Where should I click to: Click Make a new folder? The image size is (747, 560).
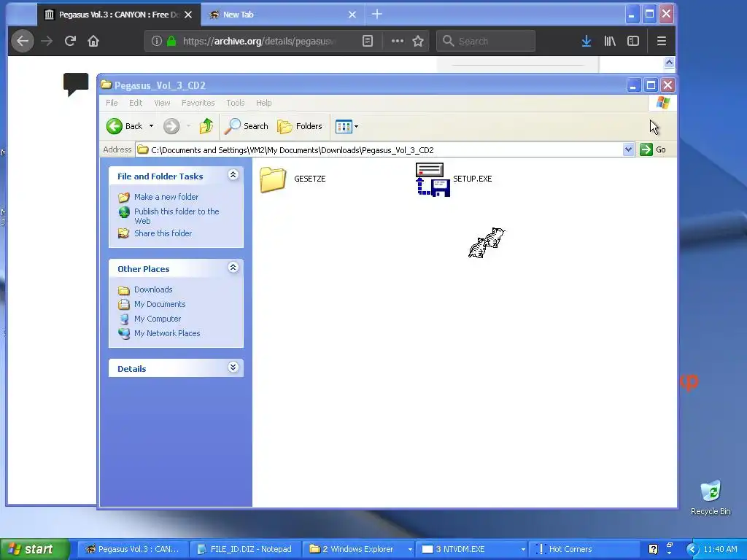(x=166, y=197)
